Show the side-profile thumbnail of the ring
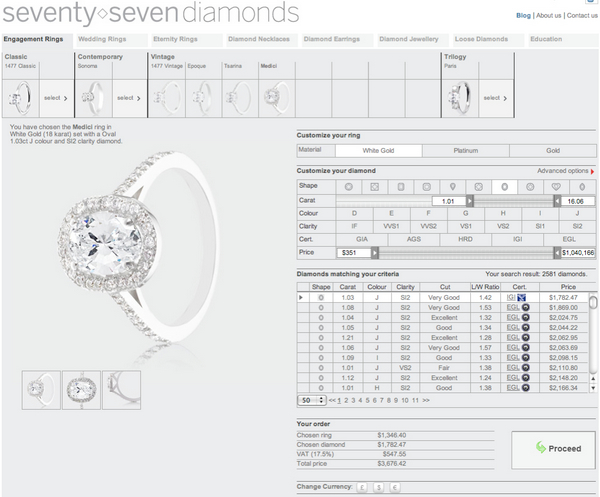This screenshot has height=497, width=600. [x=122, y=390]
